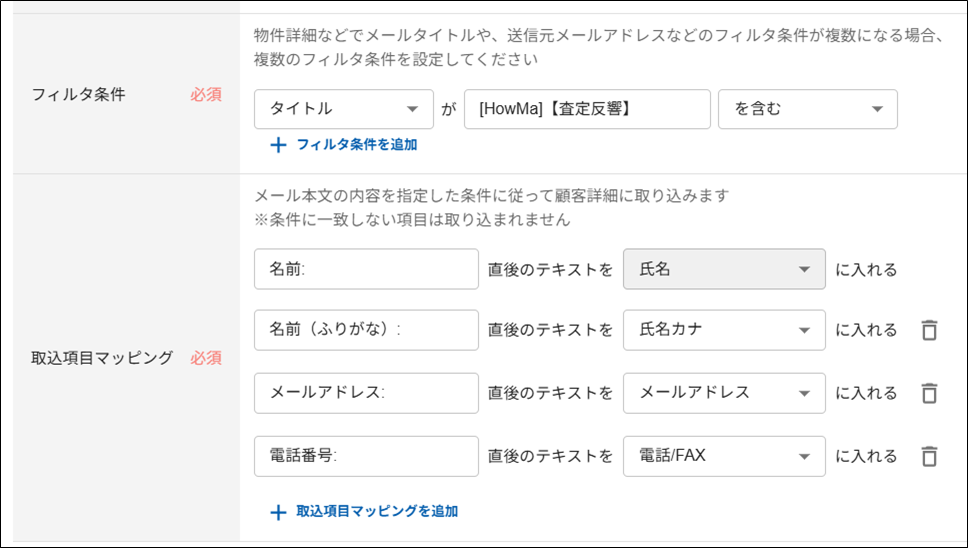Focus the 名前（ふりがな）: keyword field

pos(366,330)
